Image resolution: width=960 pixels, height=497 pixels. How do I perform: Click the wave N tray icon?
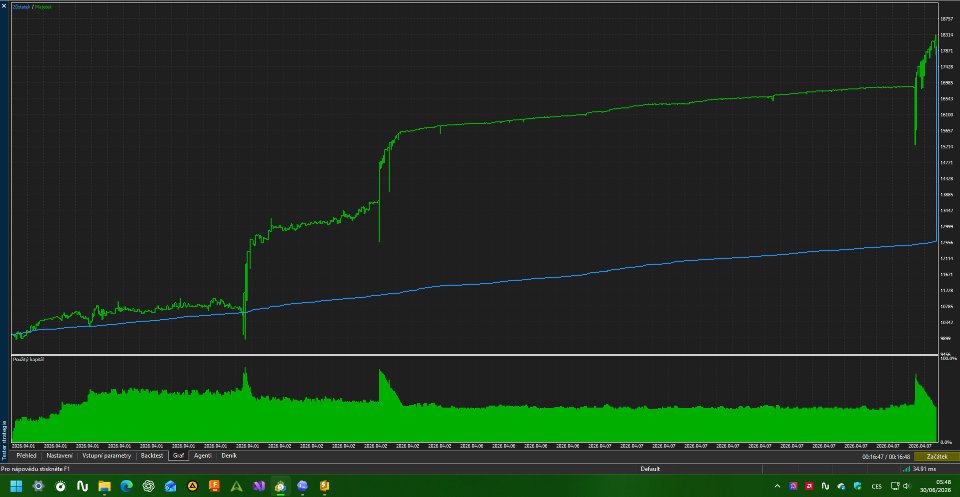(825, 487)
